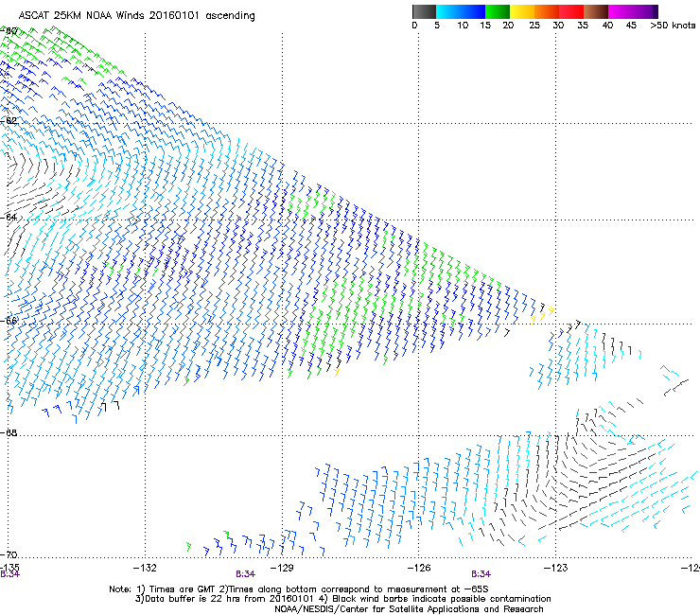Click the colorbar tick label '45'
The image size is (700, 615).
pos(631,26)
